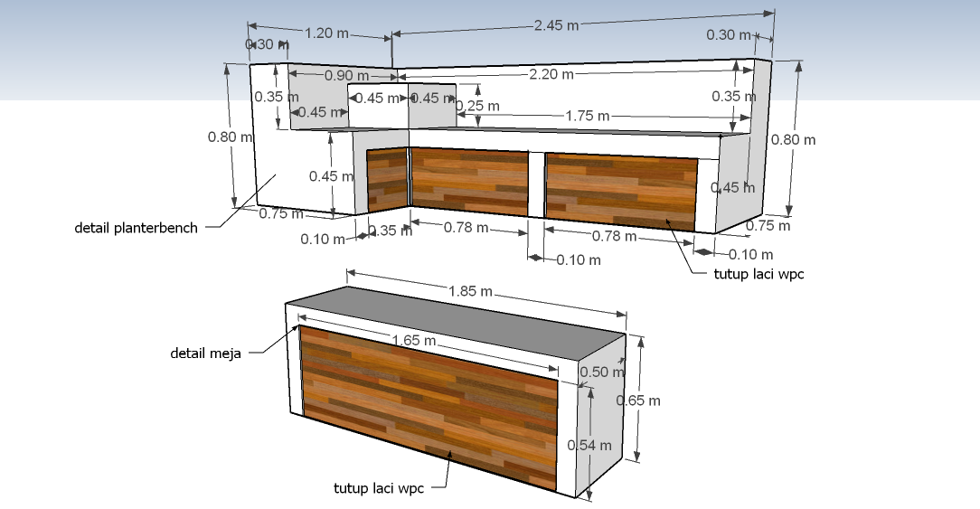Screen dimensions: 980x509
Task: Click 0.75 m label under bench's left end
Action: click(281, 214)
